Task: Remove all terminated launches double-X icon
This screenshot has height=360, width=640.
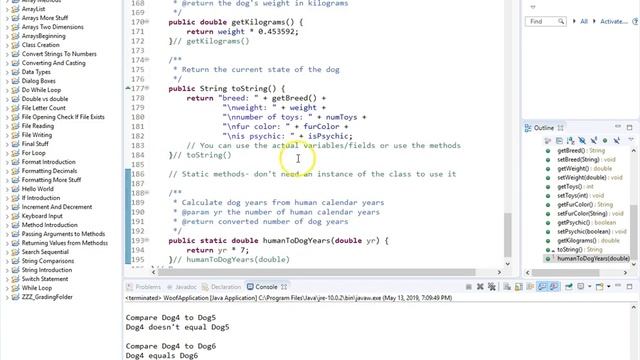Action: (491, 287)
